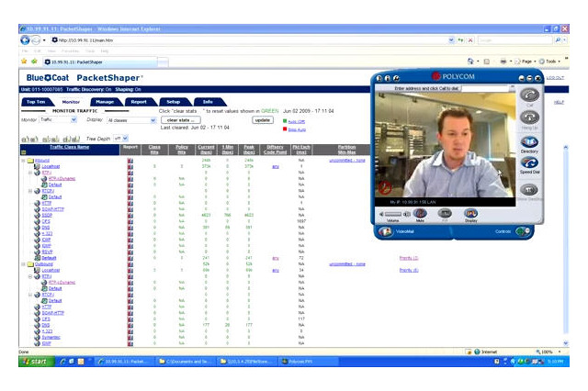Click the update button

(x=263, y=120)
